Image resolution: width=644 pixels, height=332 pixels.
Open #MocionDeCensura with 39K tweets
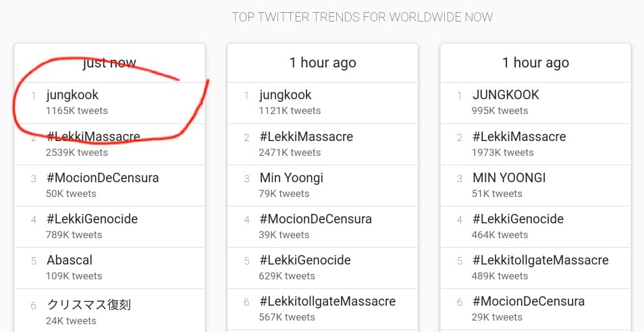[x=315, y=219]
